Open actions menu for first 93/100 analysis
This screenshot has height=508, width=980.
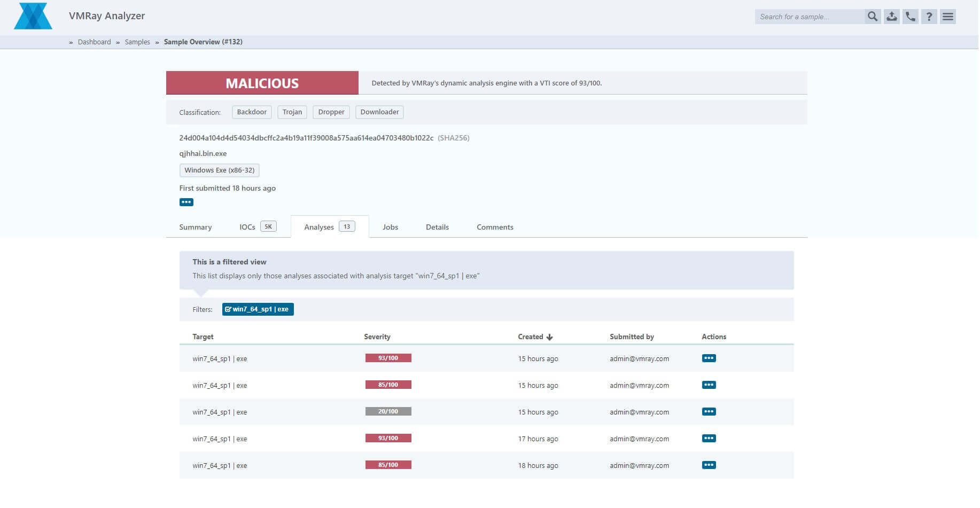[709, 358]
